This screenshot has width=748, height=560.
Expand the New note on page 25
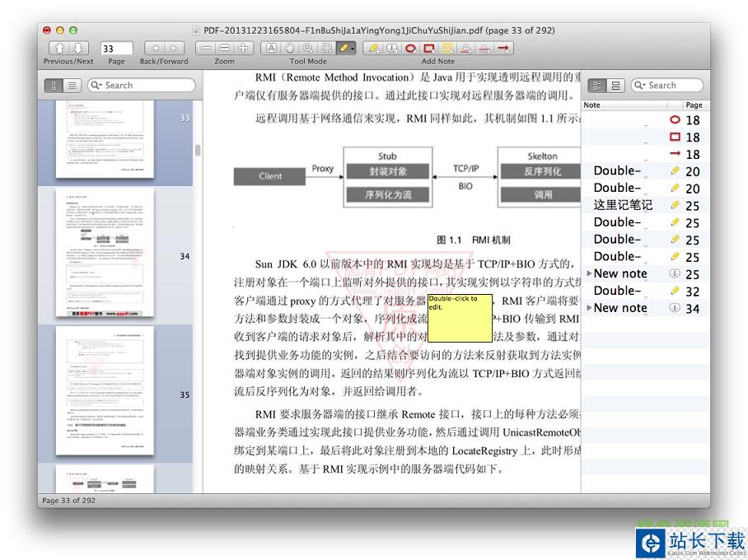589,274
